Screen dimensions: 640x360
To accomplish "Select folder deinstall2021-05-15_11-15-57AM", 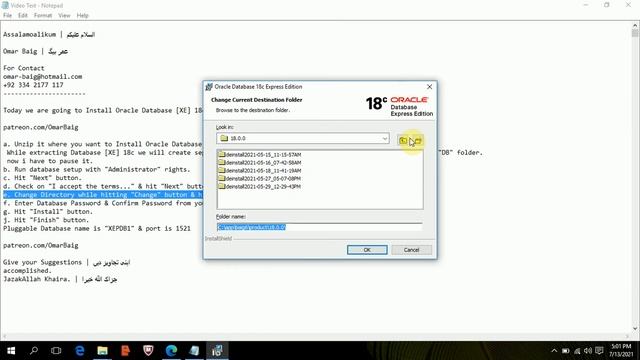I will (260, 155).
